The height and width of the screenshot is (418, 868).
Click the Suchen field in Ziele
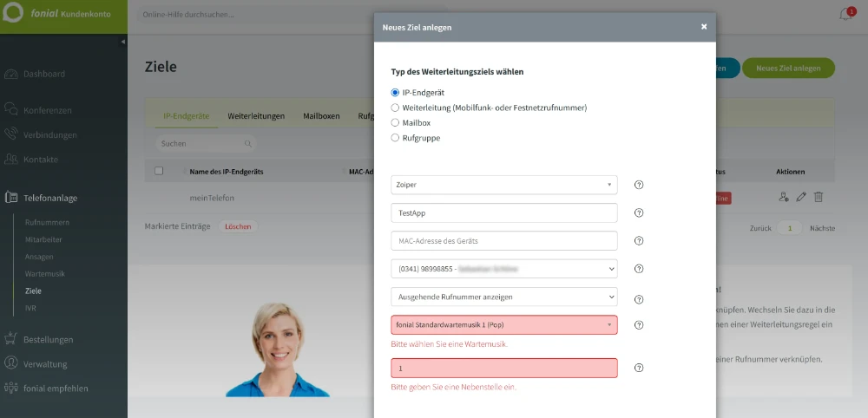(206, 144)
